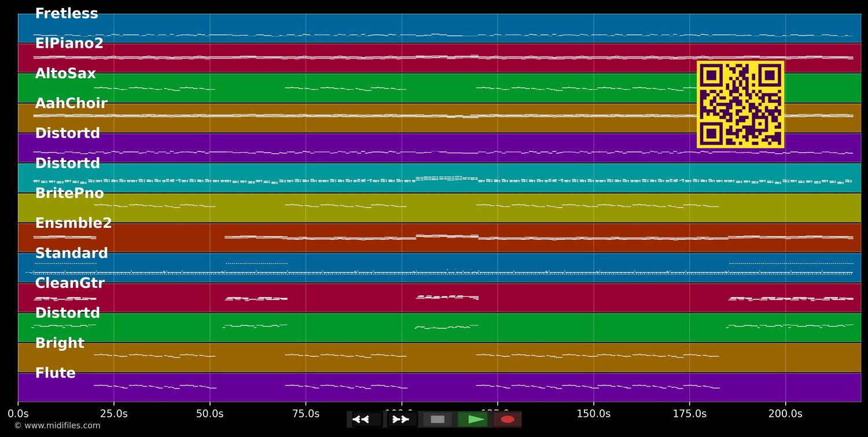This screenshot has height=437, width=868.
Task: Seek to the 200.0s time label
Action: pyautogui.click(x=785, y=414)
